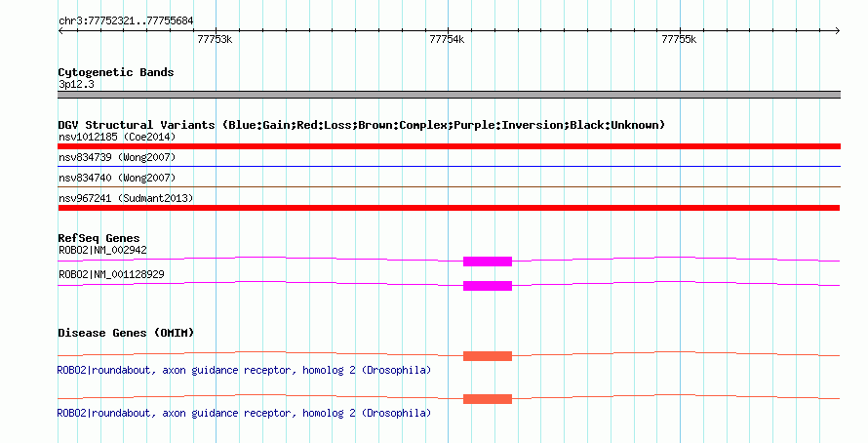Click the nsv967241 (Sudmant2013) variant label
Image resolution: width=868 pixels, height=443 pixels.
pos(126,198)
